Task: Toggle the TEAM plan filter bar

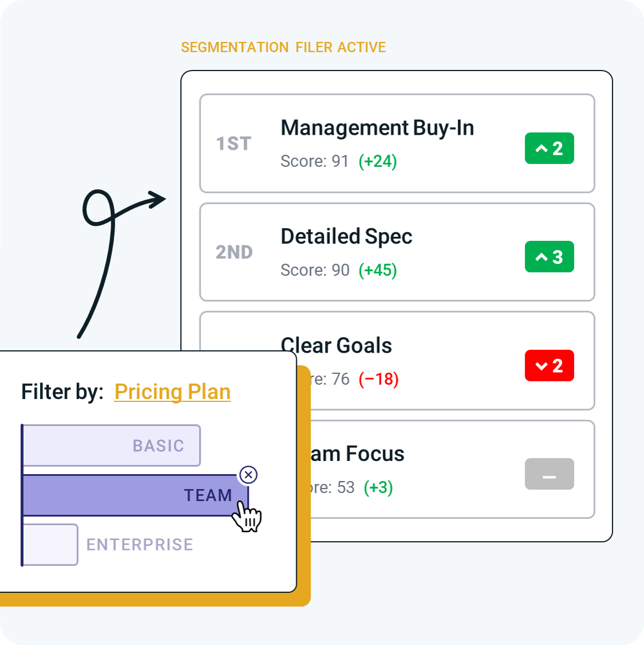Action: coord(136,495)
